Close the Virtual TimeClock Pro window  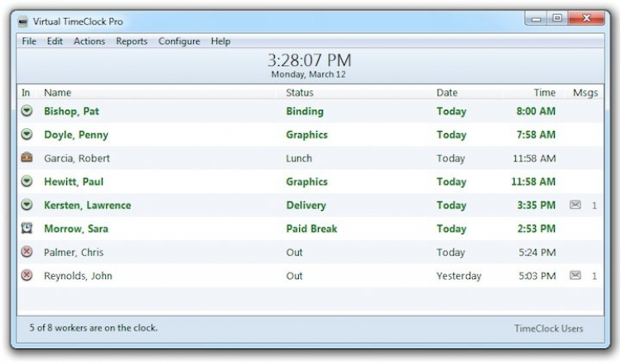tap(586, 18)
